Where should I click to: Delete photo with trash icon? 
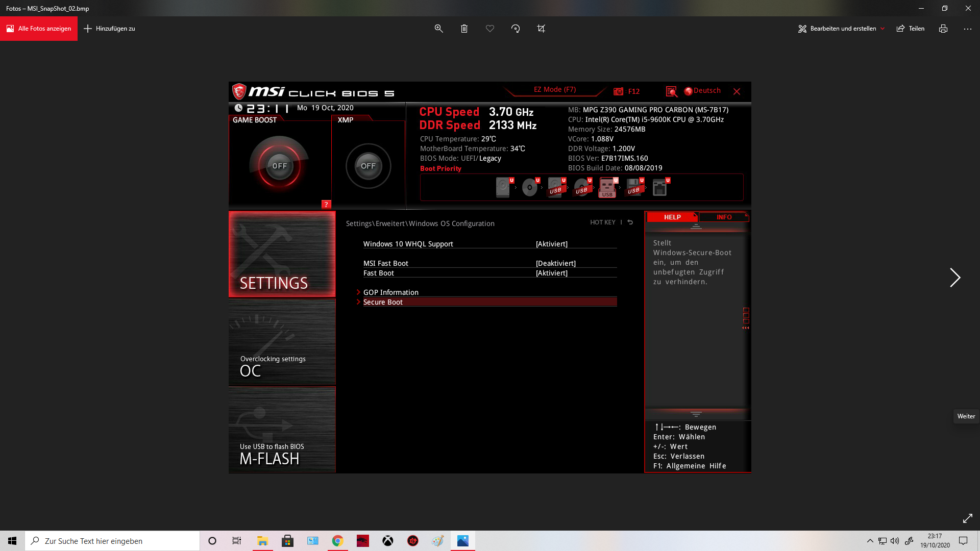tap(464, 29)
